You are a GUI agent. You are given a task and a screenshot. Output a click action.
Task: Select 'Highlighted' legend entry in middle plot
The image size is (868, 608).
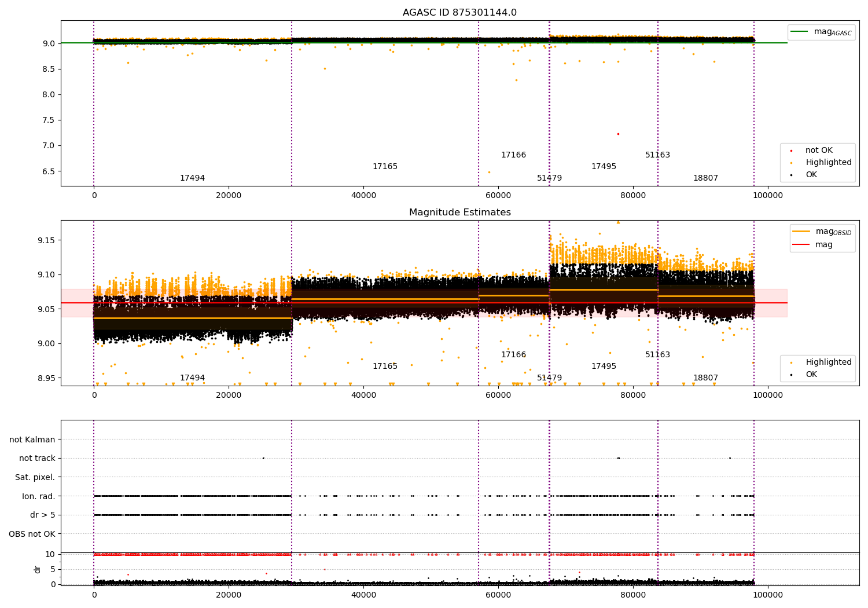click(828, 362)
